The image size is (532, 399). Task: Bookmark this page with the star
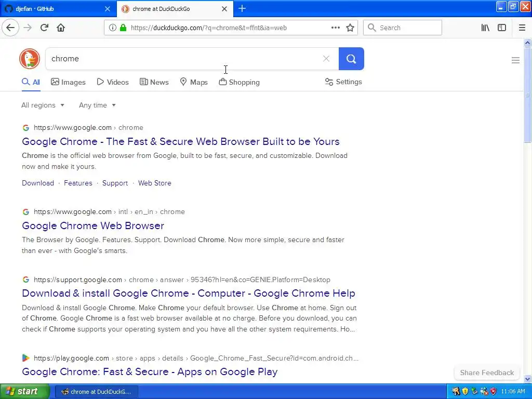(x=350, y=28)
